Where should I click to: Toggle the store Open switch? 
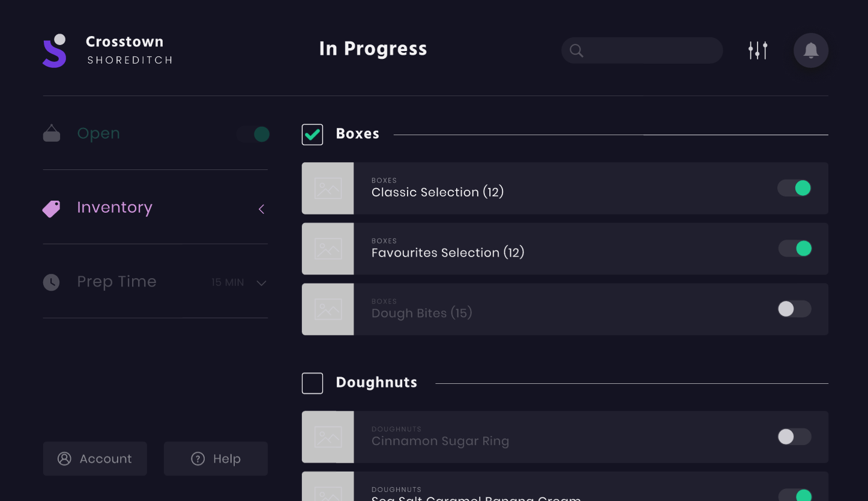[253, 134]
